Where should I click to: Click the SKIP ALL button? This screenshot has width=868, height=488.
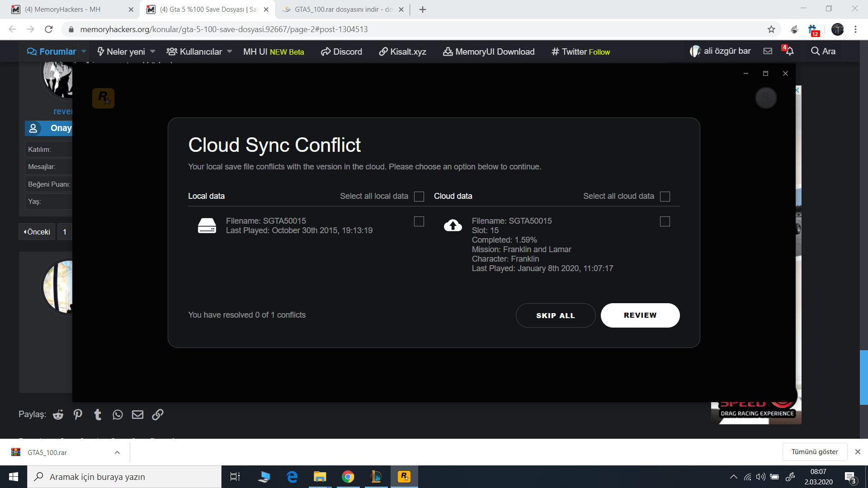556,315
